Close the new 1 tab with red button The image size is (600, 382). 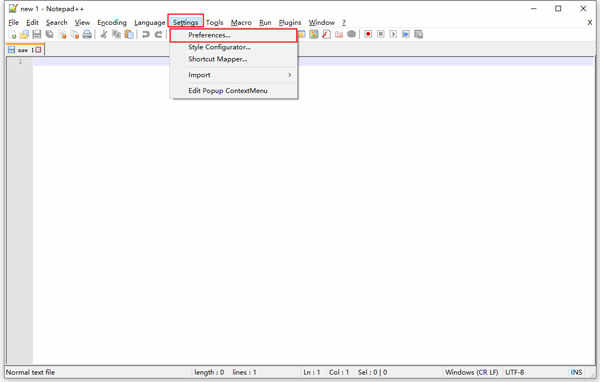point(38,50)
